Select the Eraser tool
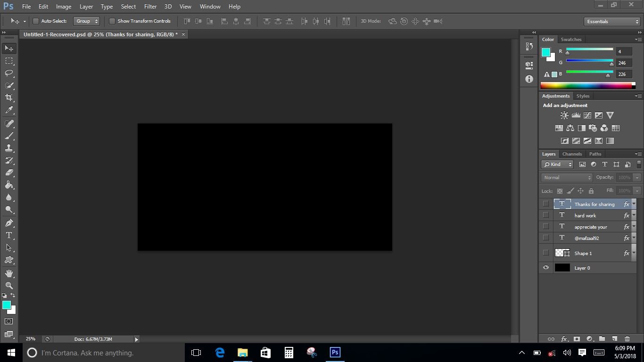The width and height of the screenshot is (644, 362). coord(9,173)
